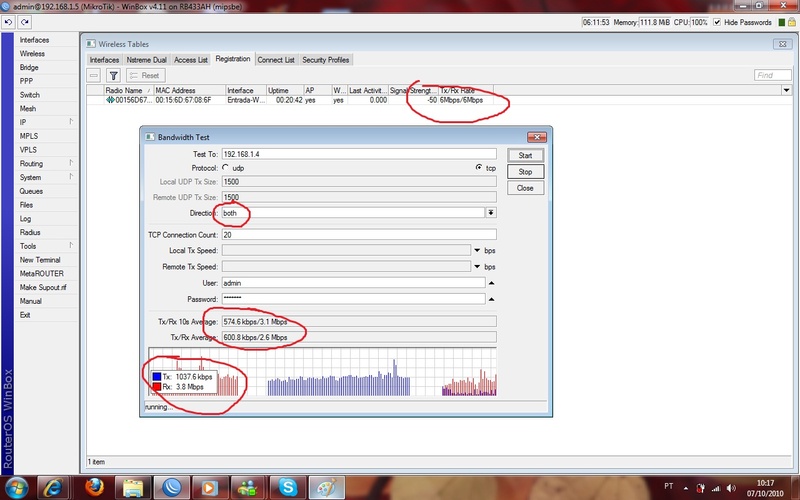Viewport: 800px width, 500px height.
Task: Expand the Remote Tx Speed arrow
Action: coord(477,267)
